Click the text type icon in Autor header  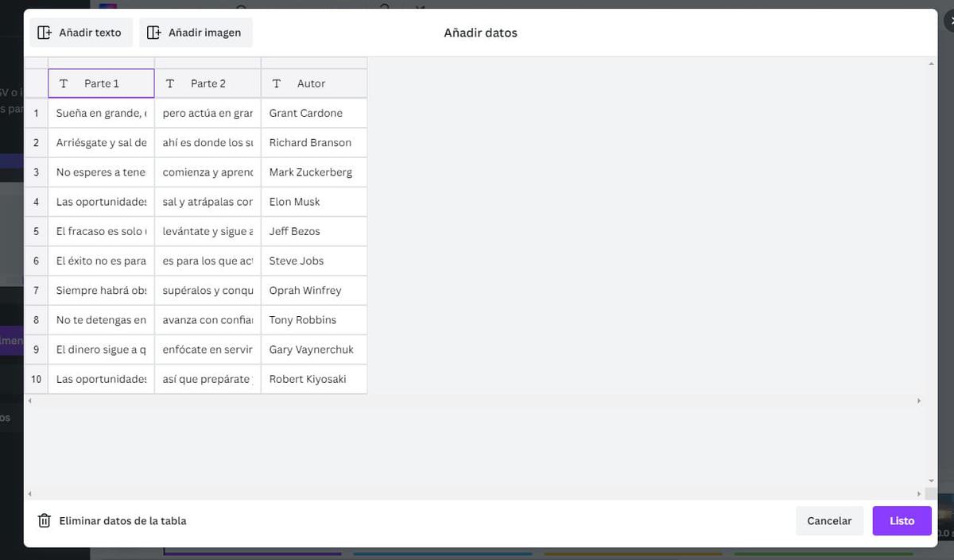[x=277, y=83]
